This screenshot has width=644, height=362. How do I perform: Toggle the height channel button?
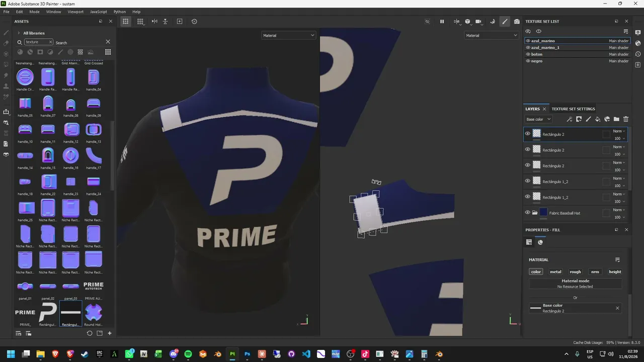tap(615, 271)
